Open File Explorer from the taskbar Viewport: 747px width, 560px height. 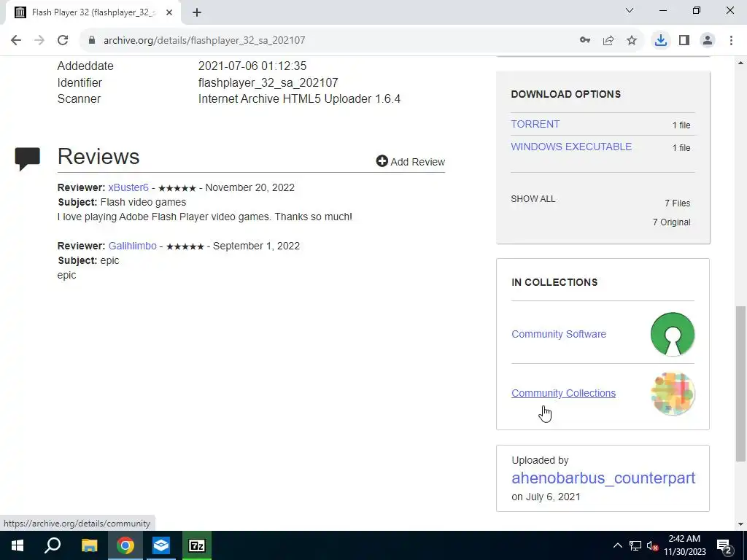point(89,545)
